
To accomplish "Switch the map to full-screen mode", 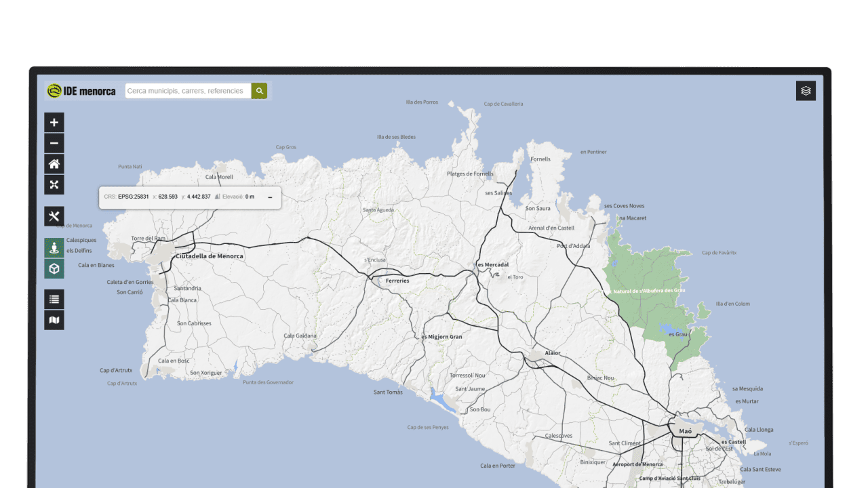I will (54, 184).
